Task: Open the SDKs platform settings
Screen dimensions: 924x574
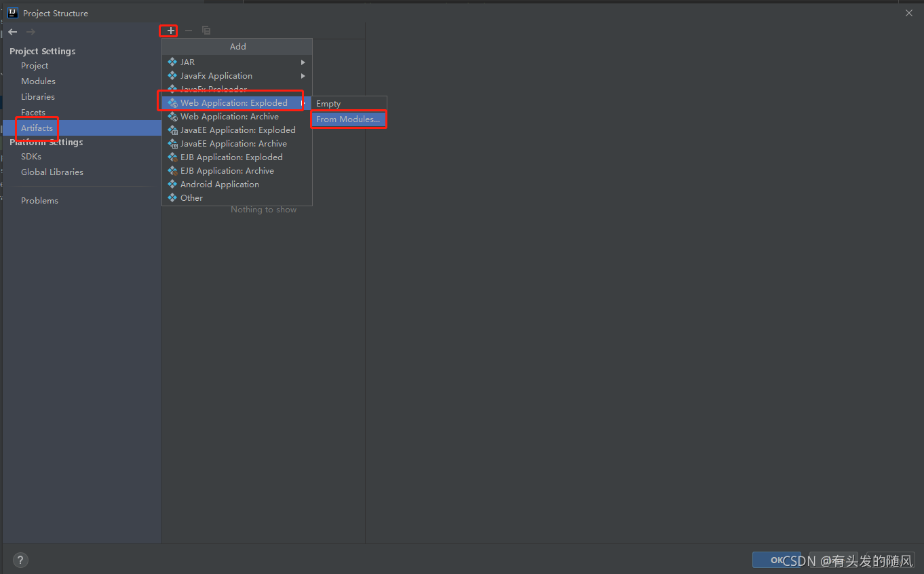Action: [x=31, y=157]
